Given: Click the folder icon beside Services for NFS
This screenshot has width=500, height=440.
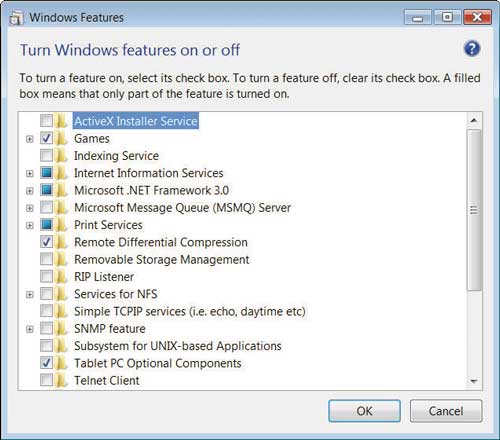Looking at the screenshot, I should pos(61,294).
